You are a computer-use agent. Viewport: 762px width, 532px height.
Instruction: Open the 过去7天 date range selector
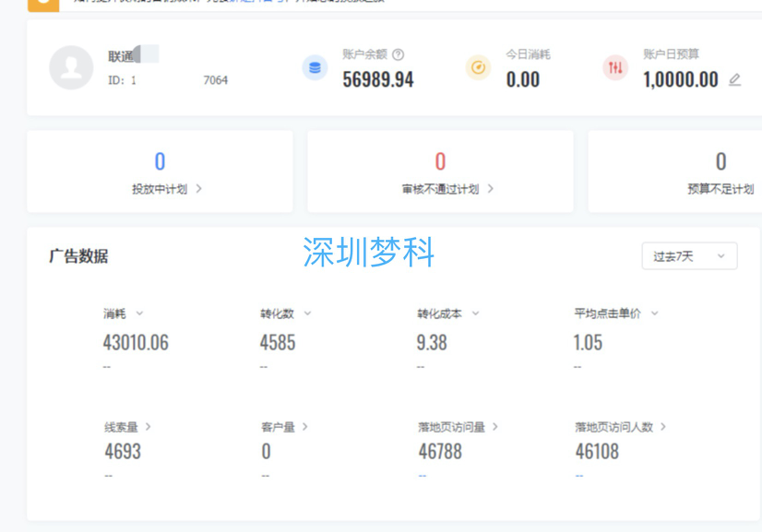point(689,256)
